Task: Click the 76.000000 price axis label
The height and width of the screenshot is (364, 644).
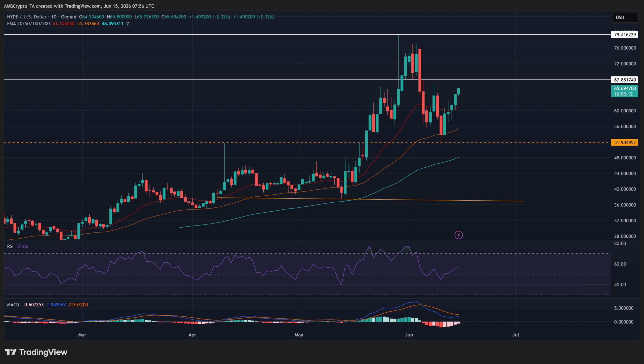Action: [625, 48]
